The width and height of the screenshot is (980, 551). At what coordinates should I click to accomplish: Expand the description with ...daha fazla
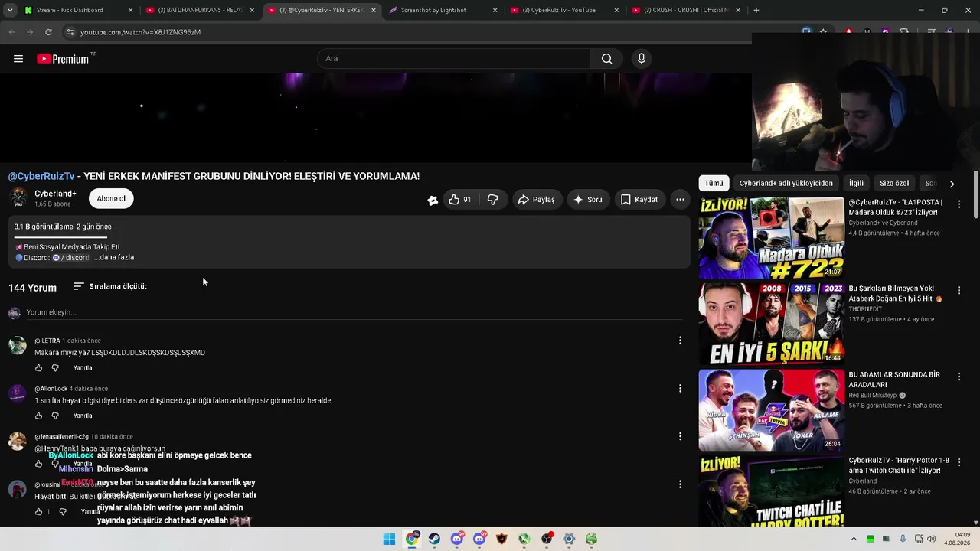[x=114, y=258]
